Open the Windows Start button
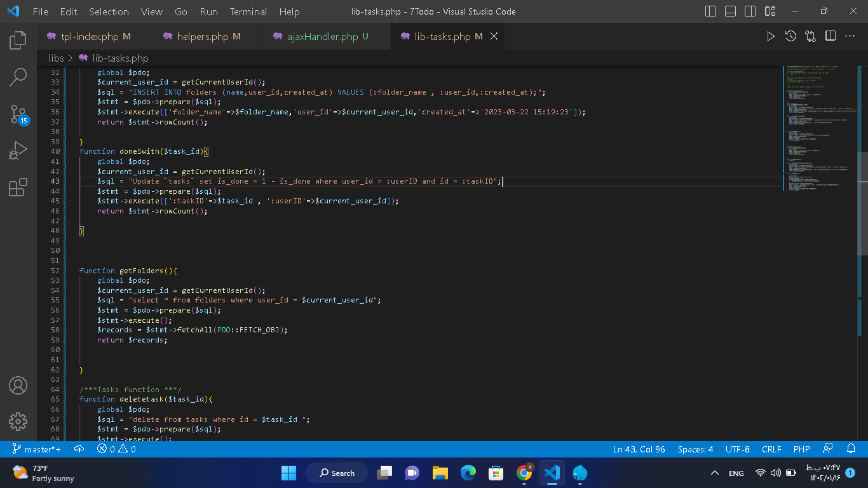The height and width of the screenshot is (488, 868). [x=288, y=473]
